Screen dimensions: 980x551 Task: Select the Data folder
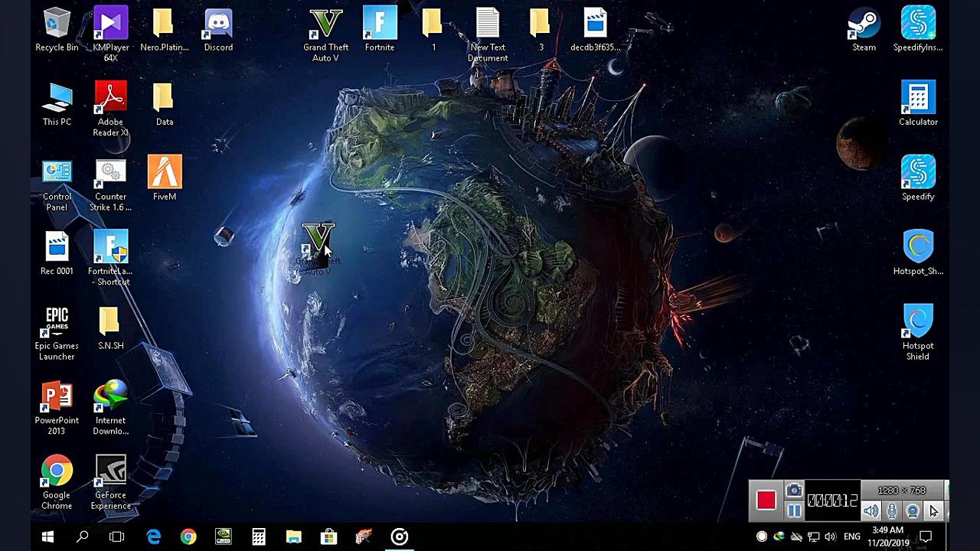pyautogui.click(x=165, y=105)
